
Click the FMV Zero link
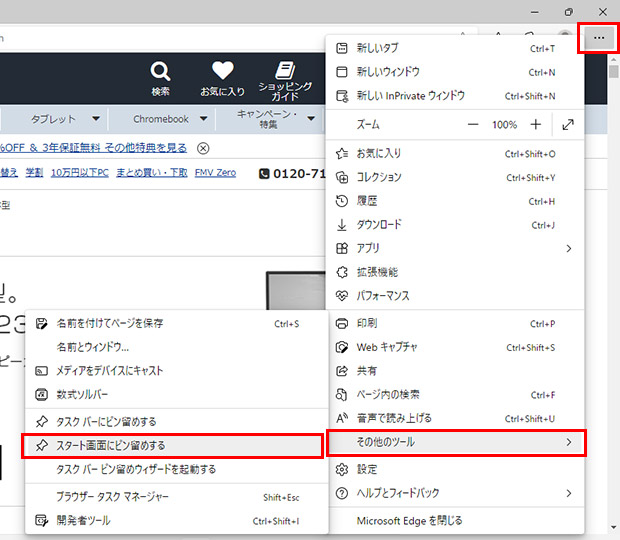pos(216,173)
